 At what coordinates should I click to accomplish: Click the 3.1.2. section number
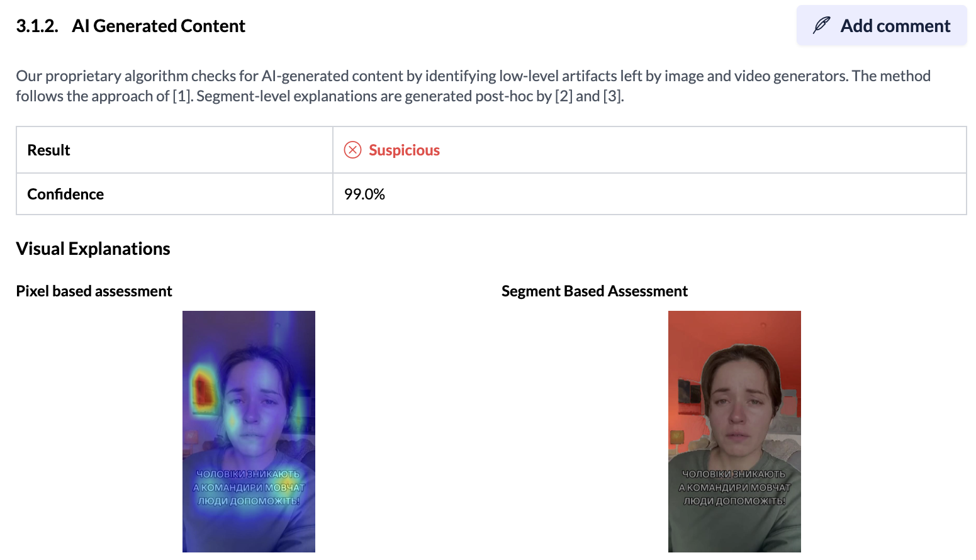[37, 26]
